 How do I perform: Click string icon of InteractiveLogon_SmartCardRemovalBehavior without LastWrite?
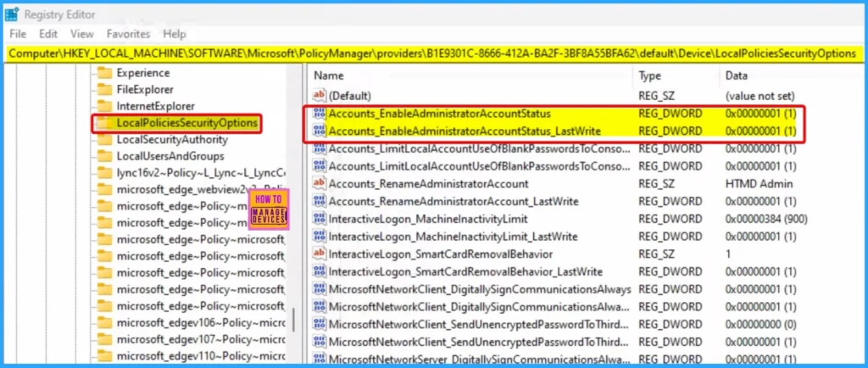[320, 254]
